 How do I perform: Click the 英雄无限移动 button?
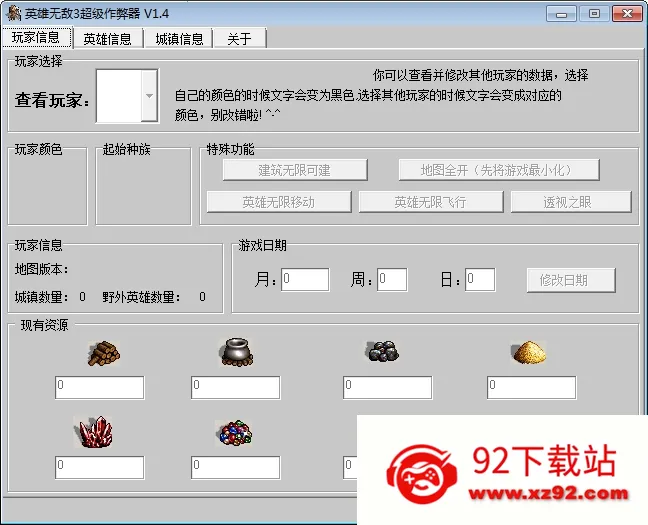click(279, 202)
